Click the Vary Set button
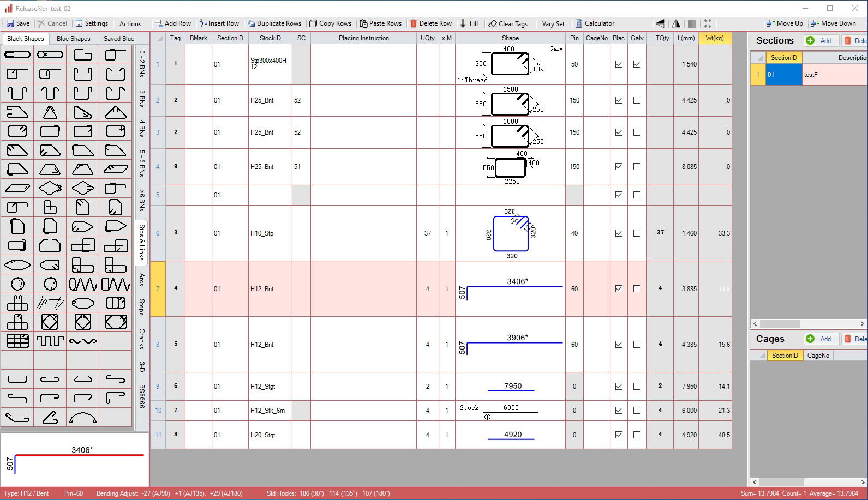 point(553,23)
